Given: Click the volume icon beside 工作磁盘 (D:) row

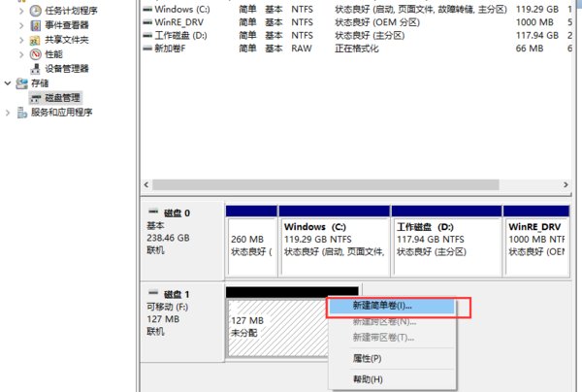Looking at the screenshot, I should [x=147, y=35].
